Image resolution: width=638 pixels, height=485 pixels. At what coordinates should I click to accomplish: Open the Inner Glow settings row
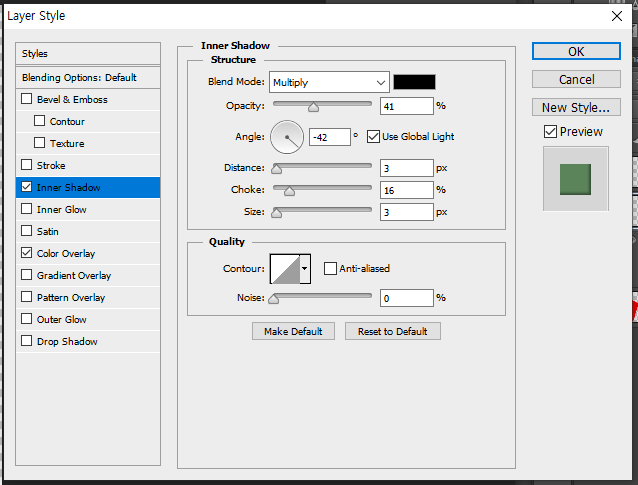coord(88,209)
